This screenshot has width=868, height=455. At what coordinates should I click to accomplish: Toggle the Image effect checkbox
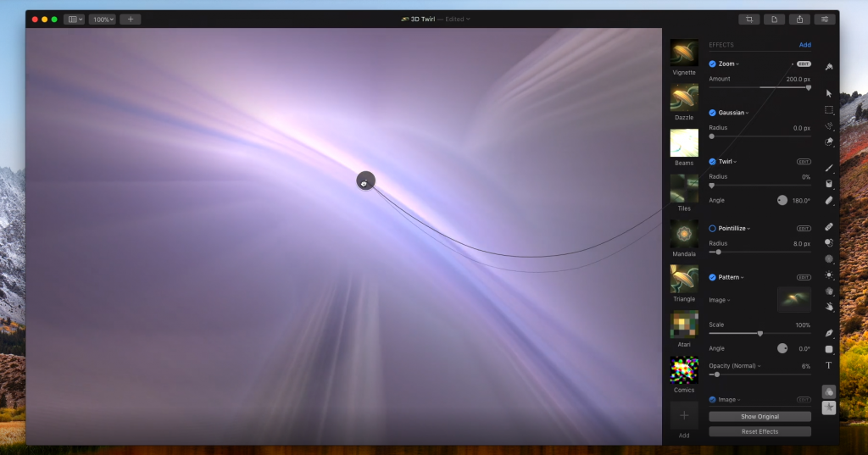click(712, 400)
